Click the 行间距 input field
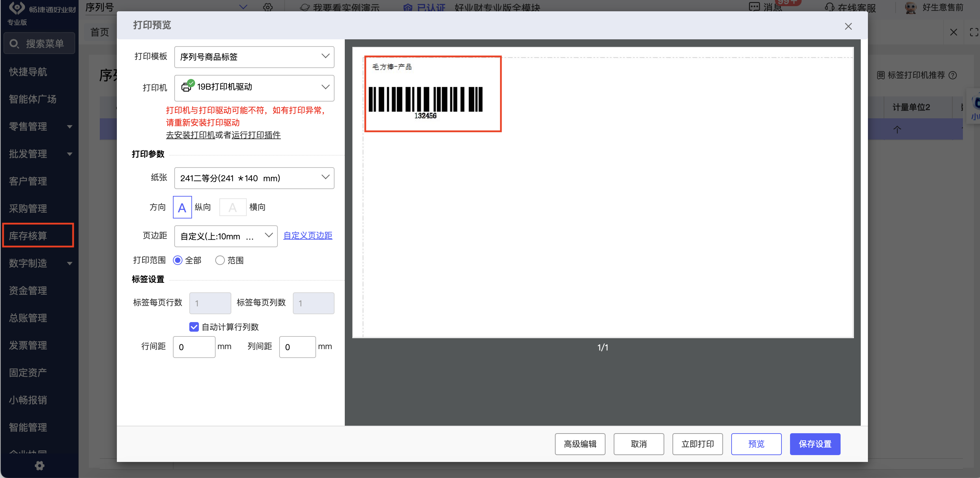The image size is (980, 478). coord(194,347)
